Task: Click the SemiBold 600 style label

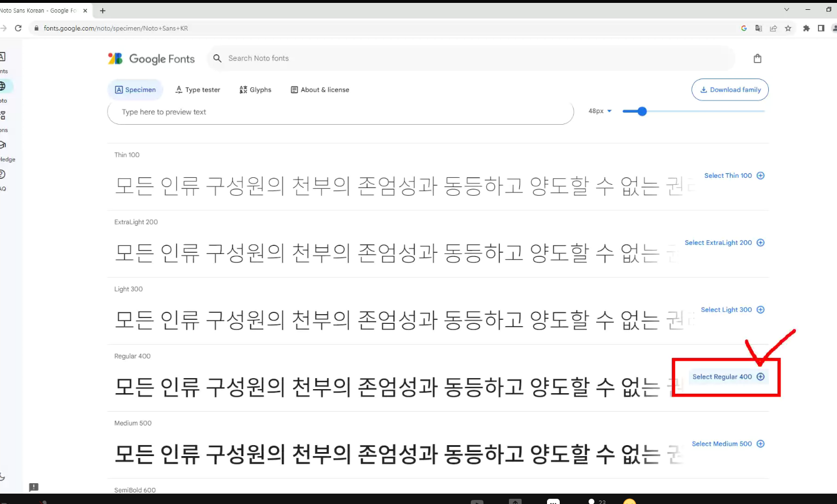Action: click(x=135, y=490)
